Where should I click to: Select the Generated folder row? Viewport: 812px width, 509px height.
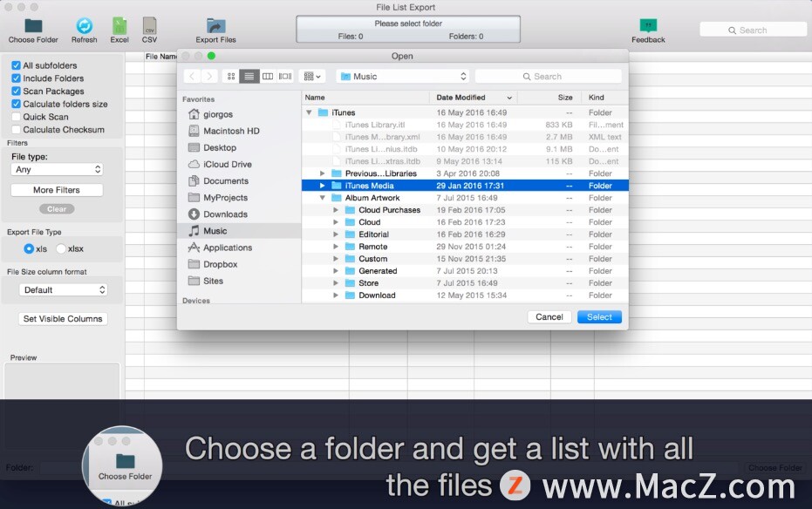pyautogui.click(x=465, y=271)
